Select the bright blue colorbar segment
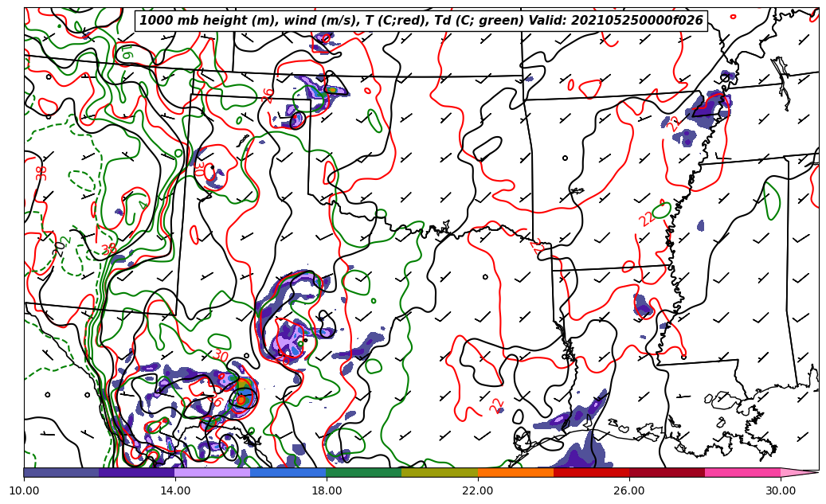The image size is (826, 504). (288, 472)
